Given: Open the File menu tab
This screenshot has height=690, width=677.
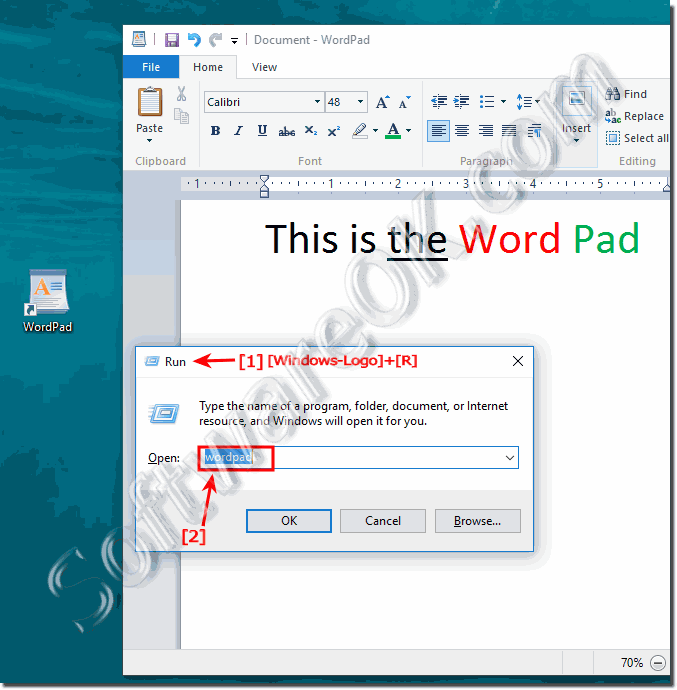Looking at the screenshot, I should pyautogui.click(x=151, y=67).
